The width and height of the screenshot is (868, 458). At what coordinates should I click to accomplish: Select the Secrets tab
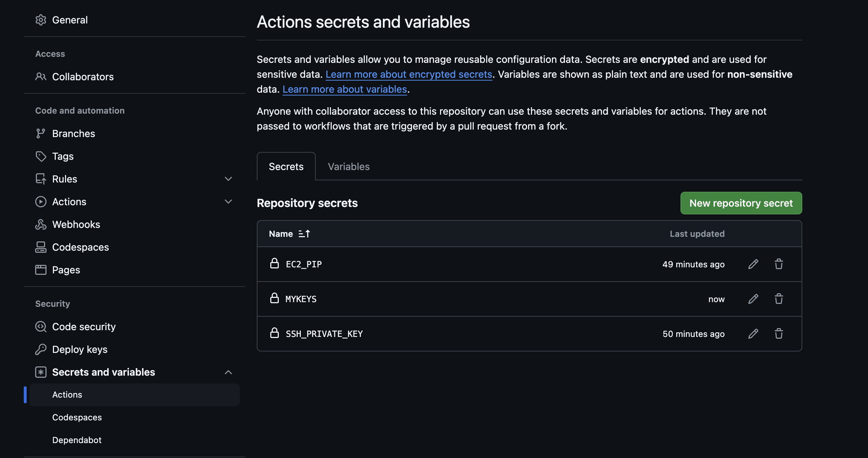[x=286, y=166]
